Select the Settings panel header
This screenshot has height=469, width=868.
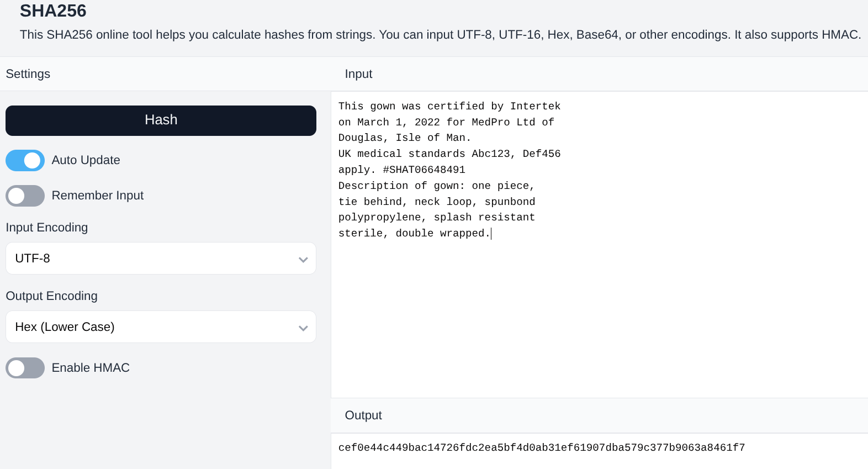28,74
